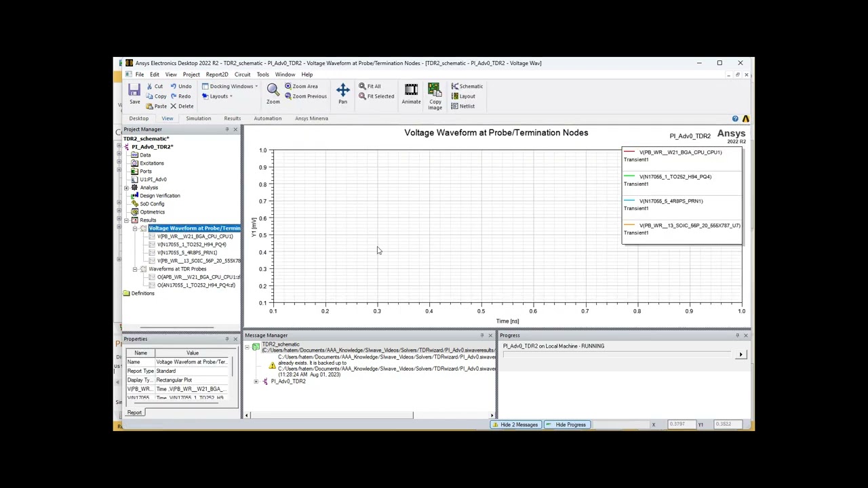Open the Schematic view icon
The width and height of the screenshot is (868, 488).
[x=454, y=86]
